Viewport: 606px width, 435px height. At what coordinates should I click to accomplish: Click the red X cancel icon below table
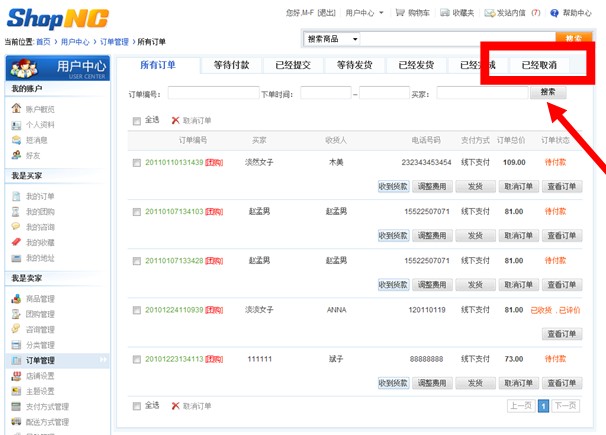pyautogui.click(x=175, y=406)
